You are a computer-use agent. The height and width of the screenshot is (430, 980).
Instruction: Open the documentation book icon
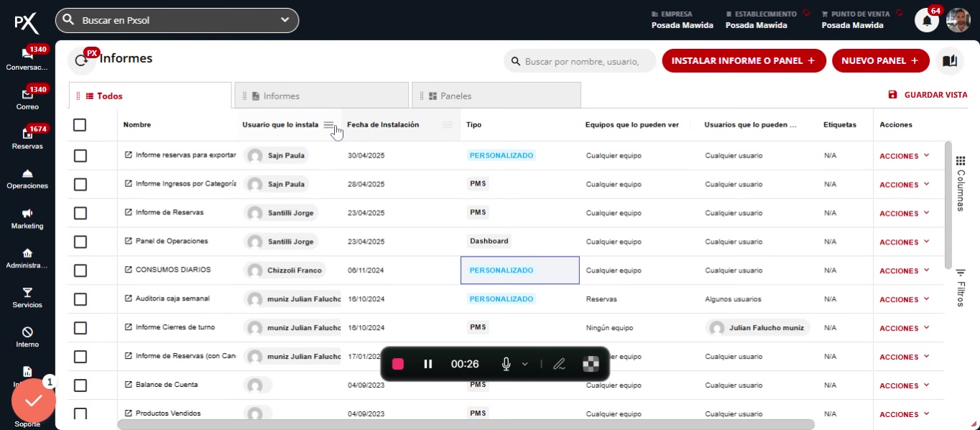tap(950, 61)
